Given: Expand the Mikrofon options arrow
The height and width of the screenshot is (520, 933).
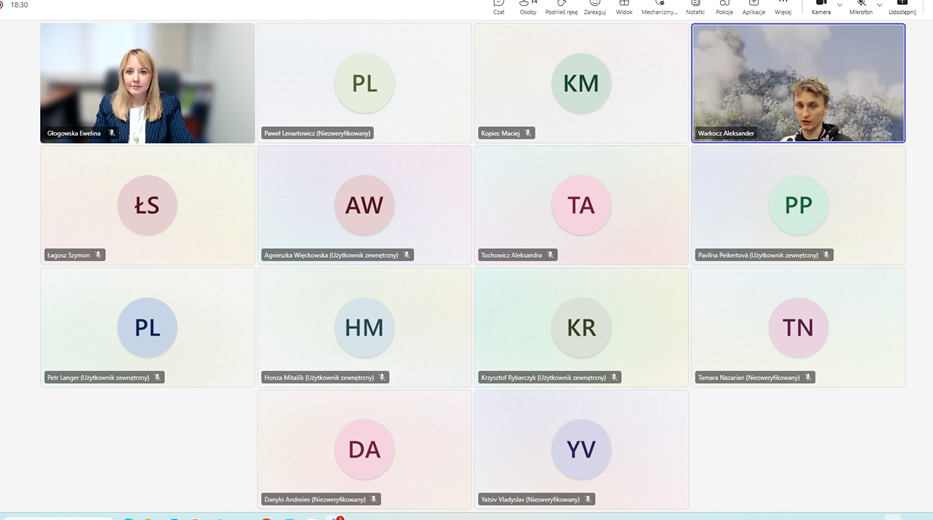Looking at the screenshot, I should 880,5.
